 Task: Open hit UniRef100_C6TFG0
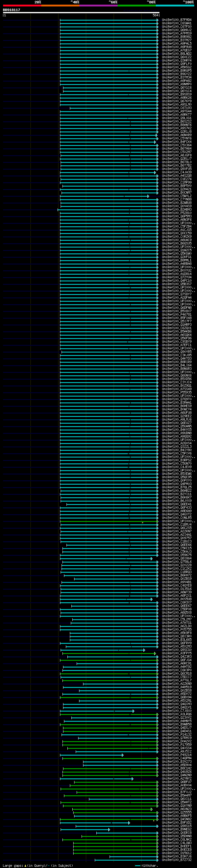pos(176,26)
